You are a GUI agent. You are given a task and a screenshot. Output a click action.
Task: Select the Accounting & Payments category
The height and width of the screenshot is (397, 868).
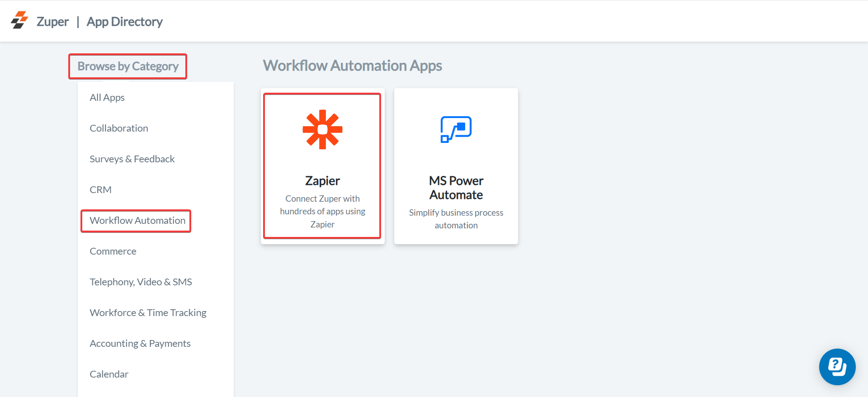[140, 344]
